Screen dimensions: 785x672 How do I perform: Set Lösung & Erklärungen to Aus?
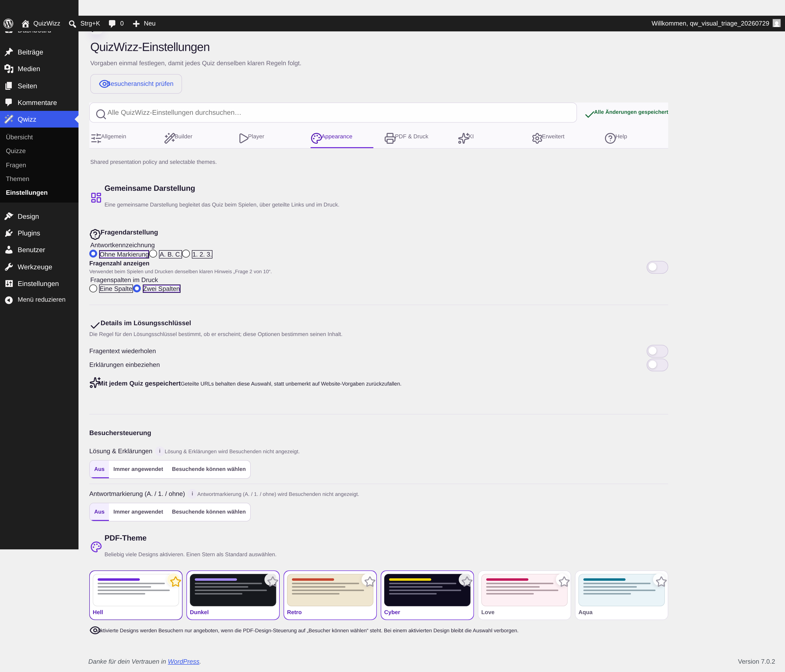pos(99,469)
